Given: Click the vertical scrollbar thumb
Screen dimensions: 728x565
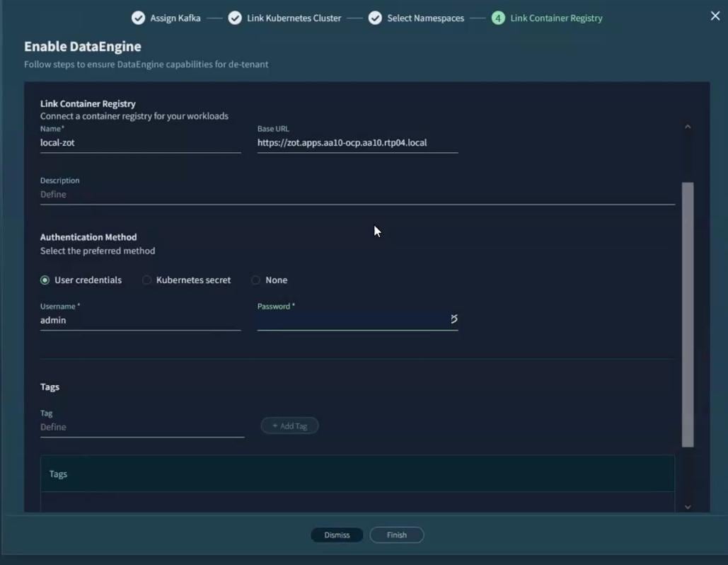Looking at the screenshot, I should 688,314.
